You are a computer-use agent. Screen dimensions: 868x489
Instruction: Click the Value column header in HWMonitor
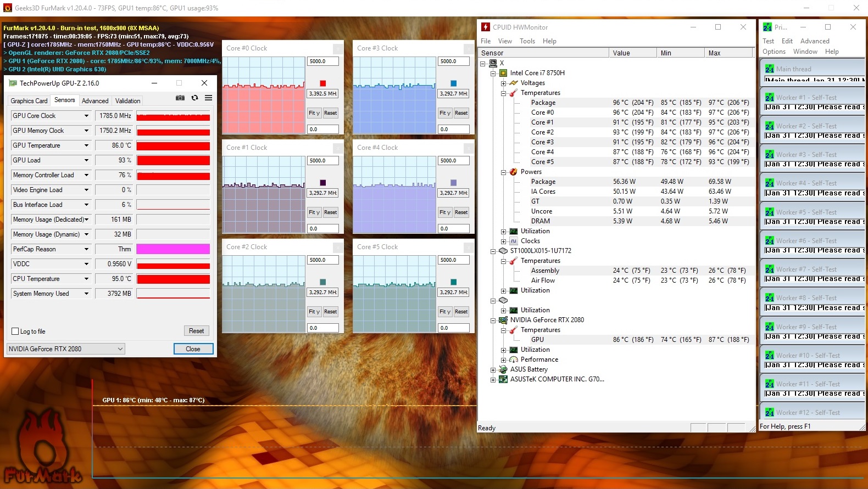click(632, 53)
